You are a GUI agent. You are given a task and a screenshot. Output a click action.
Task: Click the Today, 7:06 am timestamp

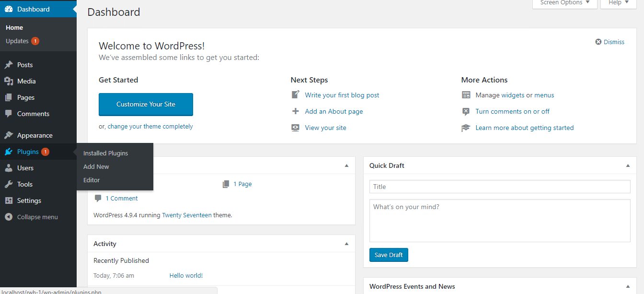[x=114, y=275]
